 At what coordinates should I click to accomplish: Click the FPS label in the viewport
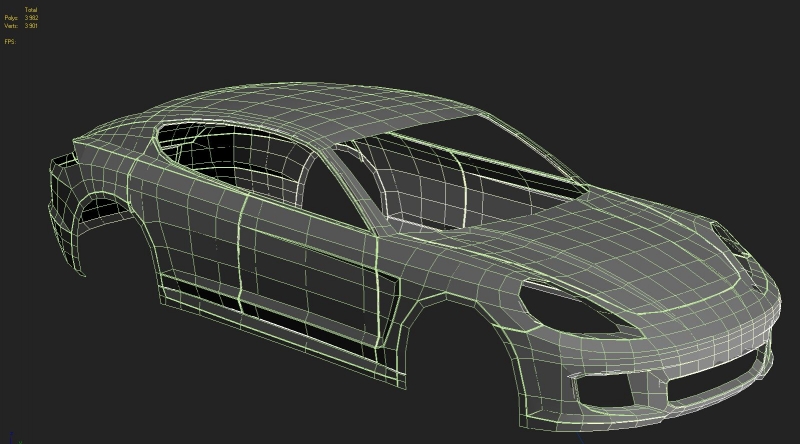[x=10, y=42]
